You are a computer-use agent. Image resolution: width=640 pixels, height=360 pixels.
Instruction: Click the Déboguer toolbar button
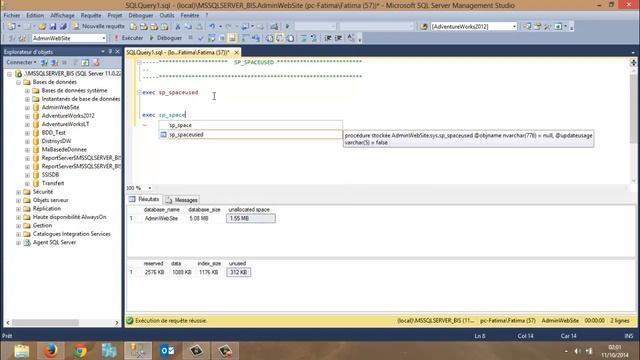pyautogui.click(x=165, y=38)
